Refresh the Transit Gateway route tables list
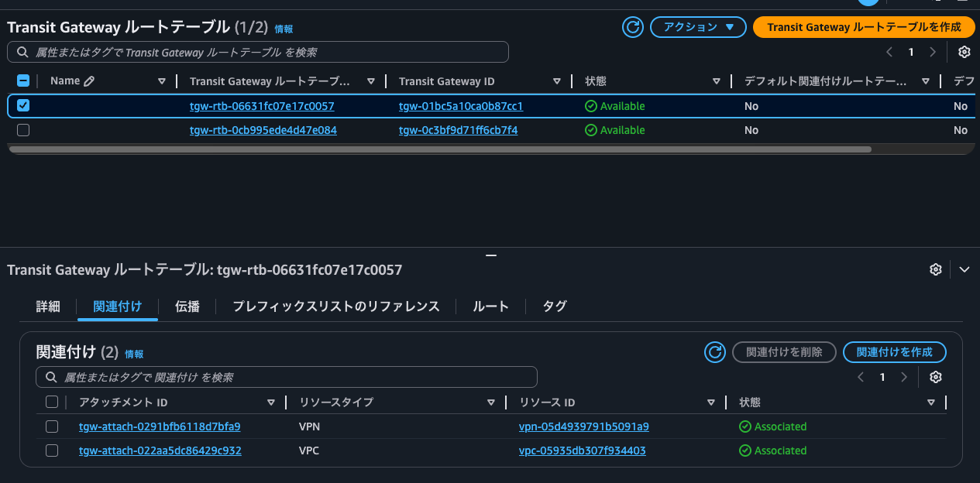 pos(633,27)
